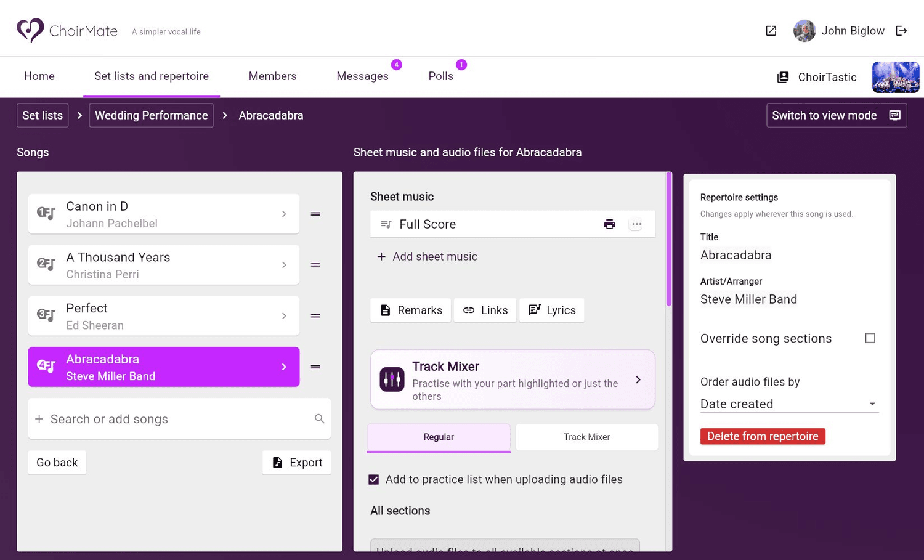
Task: Click the ChoirMate heart logo
Action: point(30,30)
